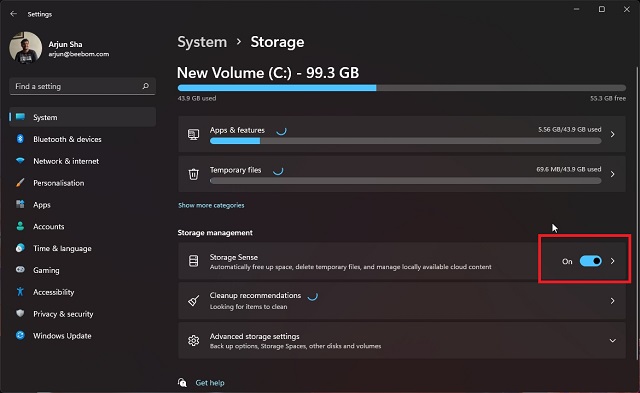
Task: Click the Get help headset icon
Action: pos(182,382)
